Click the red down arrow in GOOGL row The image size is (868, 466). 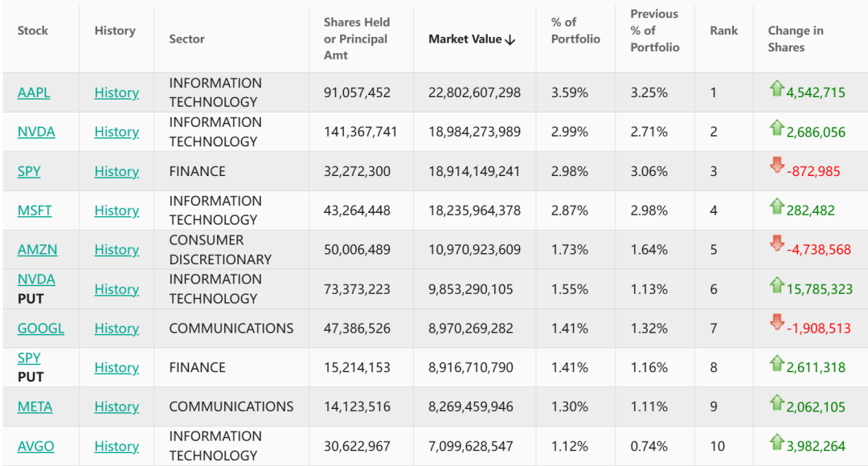point(776,322)
